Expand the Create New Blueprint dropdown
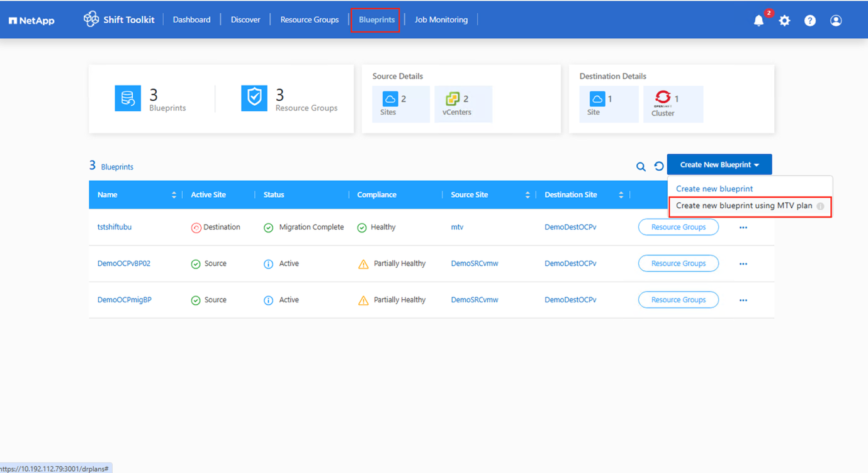 [719, 164]
